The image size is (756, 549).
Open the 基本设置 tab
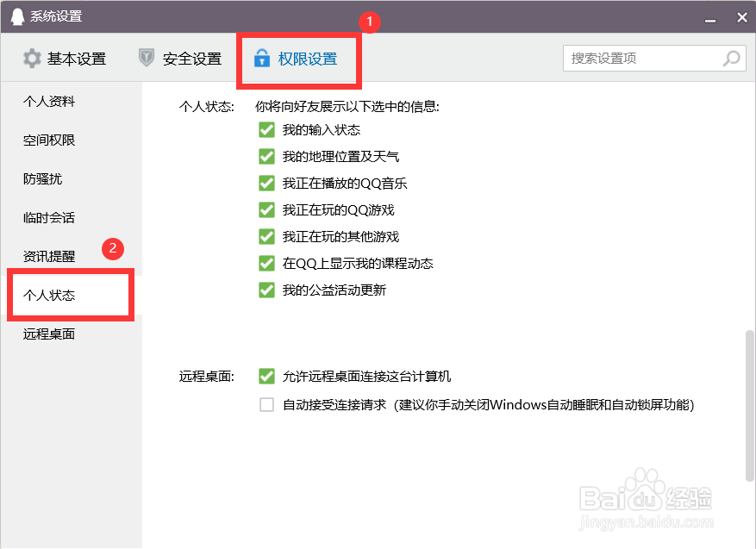65,59
